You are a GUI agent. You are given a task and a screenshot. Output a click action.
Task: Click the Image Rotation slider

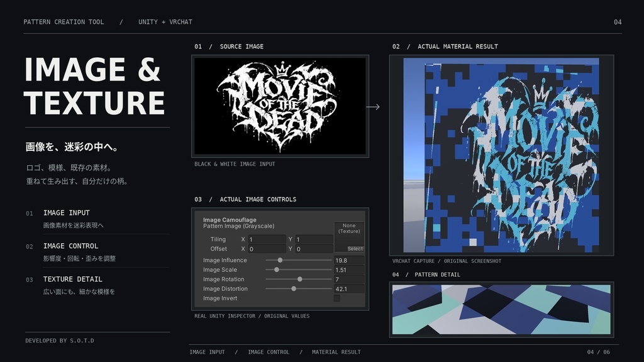[x=299, y=279]
